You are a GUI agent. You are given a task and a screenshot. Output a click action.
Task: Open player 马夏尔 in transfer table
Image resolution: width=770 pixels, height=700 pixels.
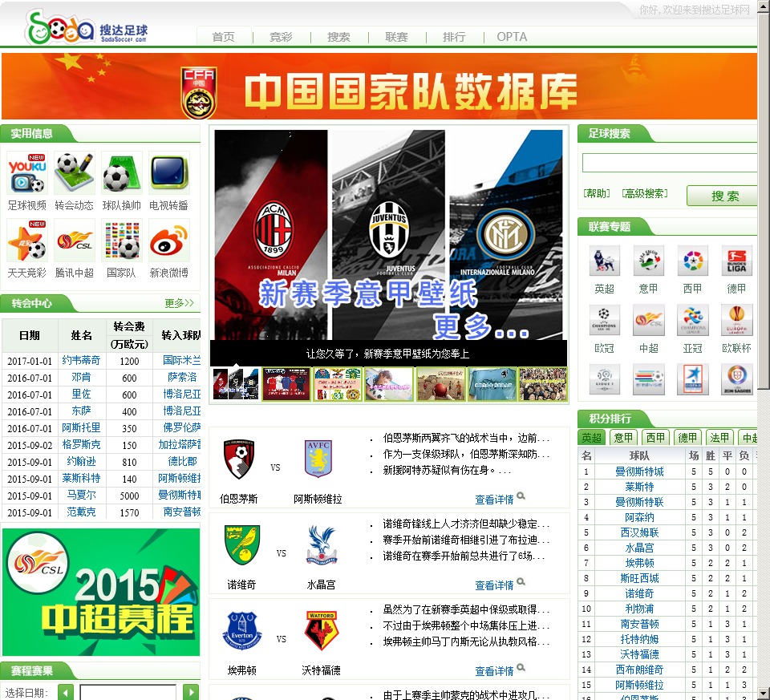(82, 495)
